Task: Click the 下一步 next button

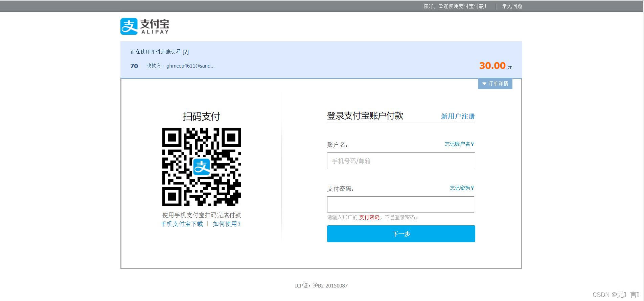Action: click(x=401, y=234)
